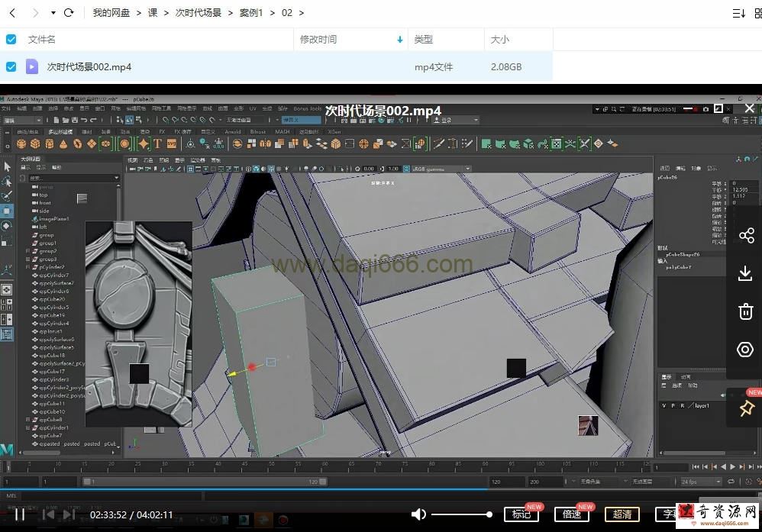The width and height of the screenshot is (762, 532).
Task: Click the 超清 quality button
Action: click(622, 514)
